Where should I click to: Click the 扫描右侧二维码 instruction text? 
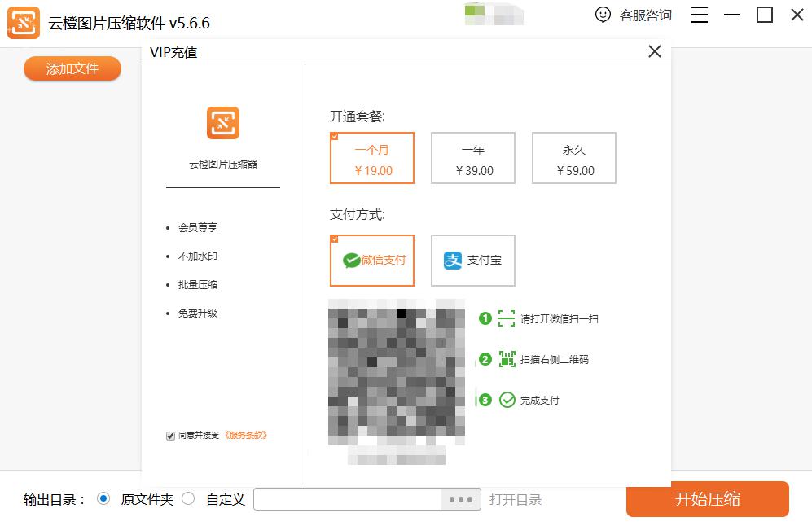coord(555,360)
